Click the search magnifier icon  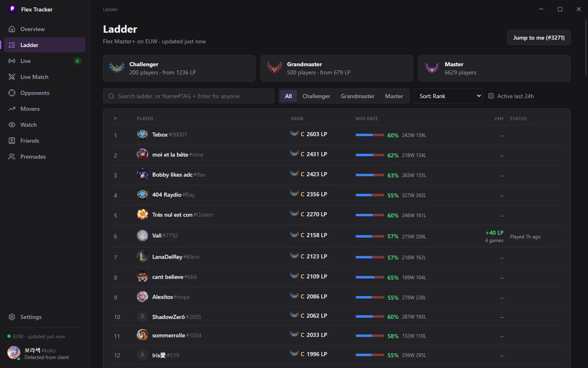point(111,96)
